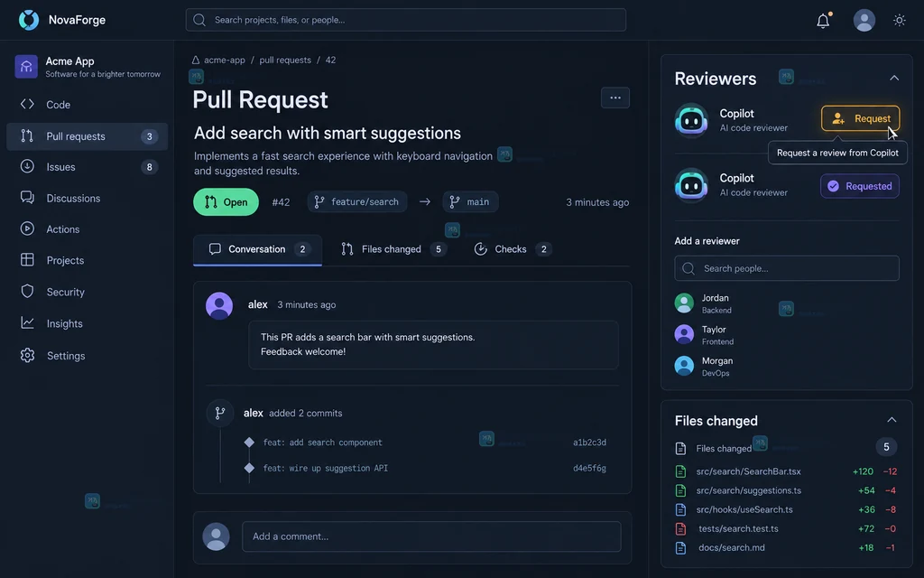
Task: Click the commits branch icon beside alex
Action: [220, 413]
